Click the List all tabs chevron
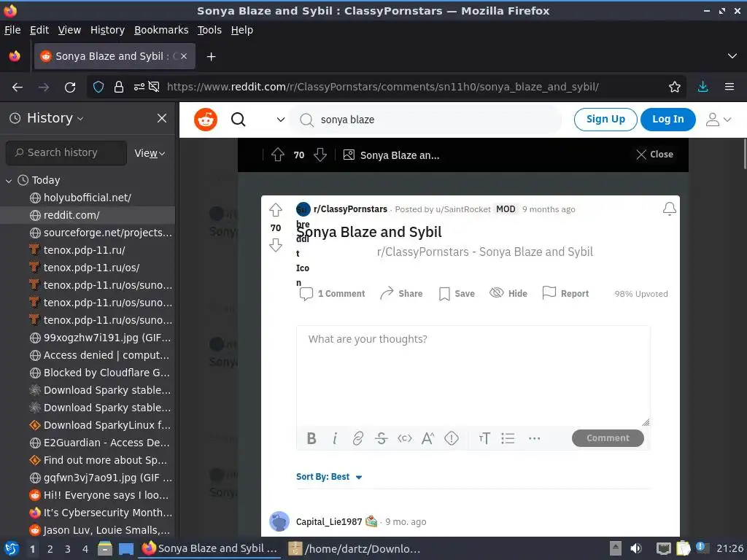 [x=732, y=56]
